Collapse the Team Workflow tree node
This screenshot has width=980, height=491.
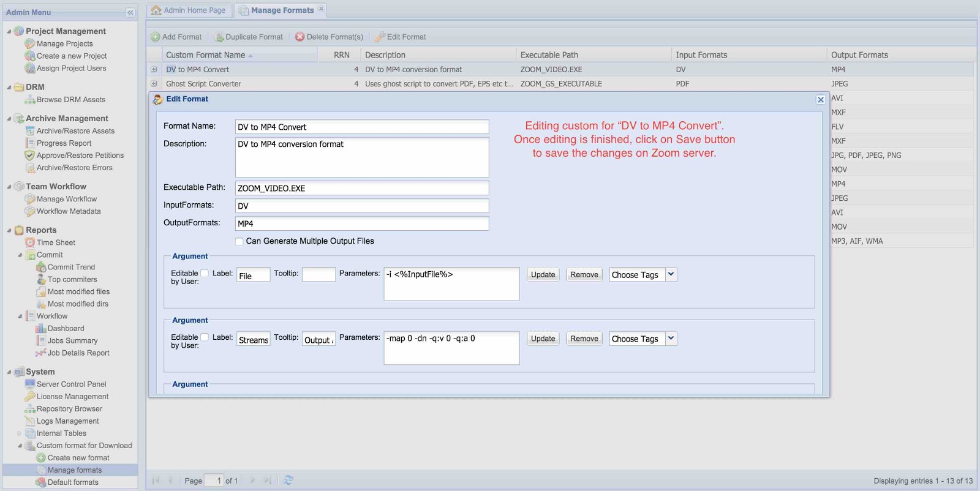pyautogui.click(x=9, y=186)
